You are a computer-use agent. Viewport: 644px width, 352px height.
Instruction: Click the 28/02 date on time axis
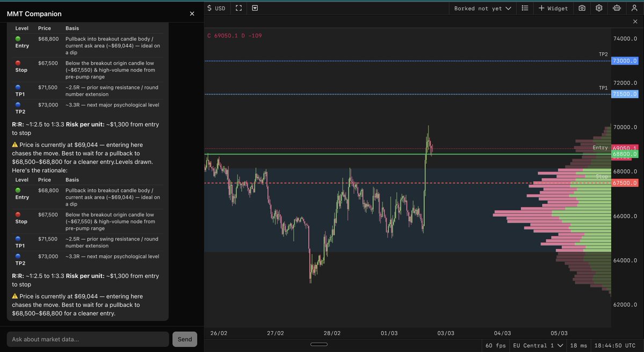point(332,333)
